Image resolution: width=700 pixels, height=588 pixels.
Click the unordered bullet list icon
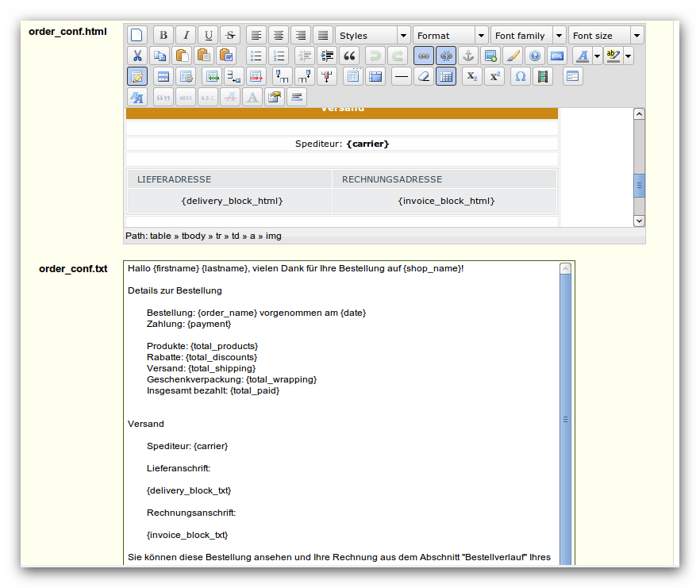tap(256, 56)
